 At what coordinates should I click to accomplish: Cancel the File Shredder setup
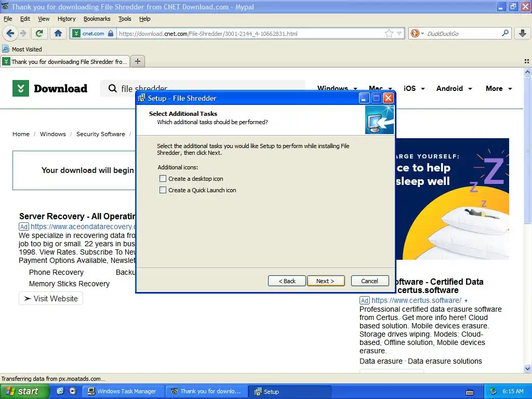370,281
